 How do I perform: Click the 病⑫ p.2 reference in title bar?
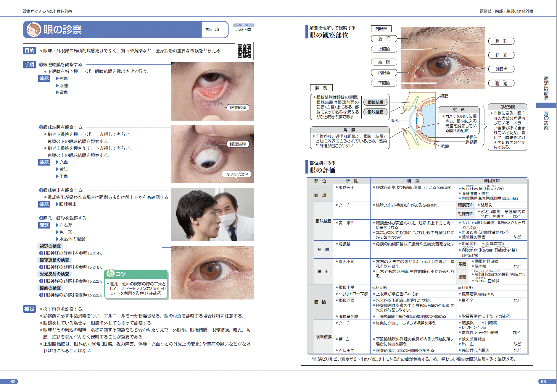coord(212,30)
